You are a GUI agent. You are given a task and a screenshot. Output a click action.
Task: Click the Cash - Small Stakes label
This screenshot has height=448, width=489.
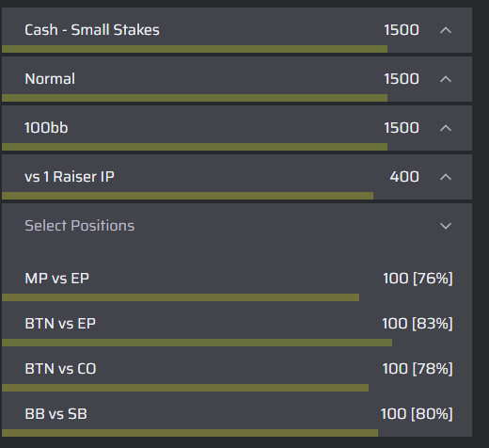point(92,30)
